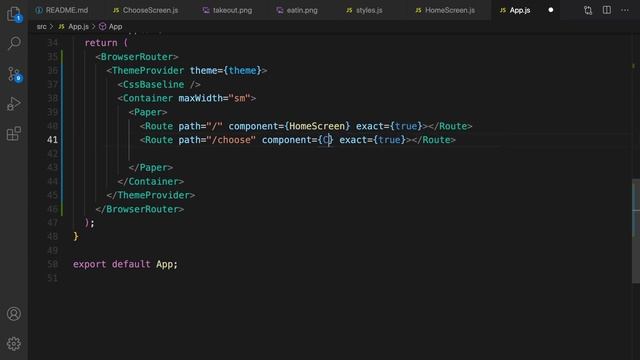Click line number 41 in gutter
Image resolution: width=640 pixels, height=360 pixels.
coord(52,140)
